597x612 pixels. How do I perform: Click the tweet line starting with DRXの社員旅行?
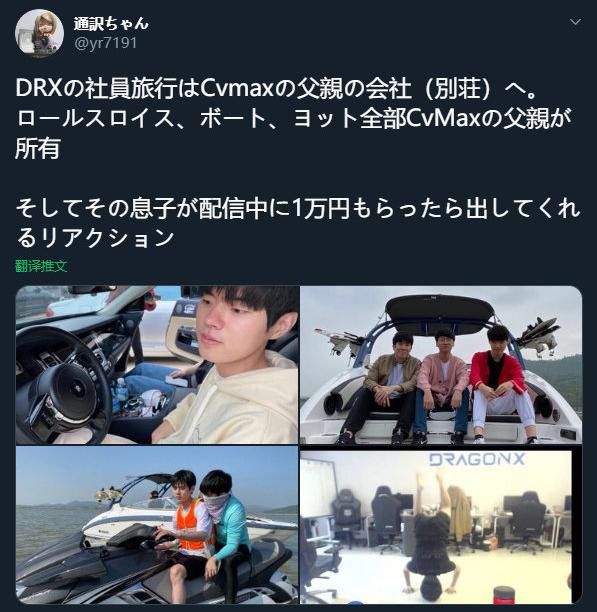pos(277,89)
